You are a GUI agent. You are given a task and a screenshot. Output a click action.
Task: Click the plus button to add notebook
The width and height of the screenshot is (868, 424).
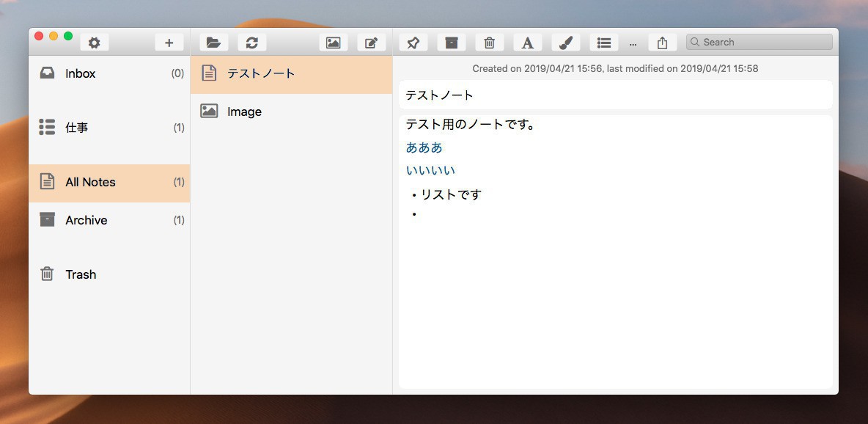[x=169, y=43]
